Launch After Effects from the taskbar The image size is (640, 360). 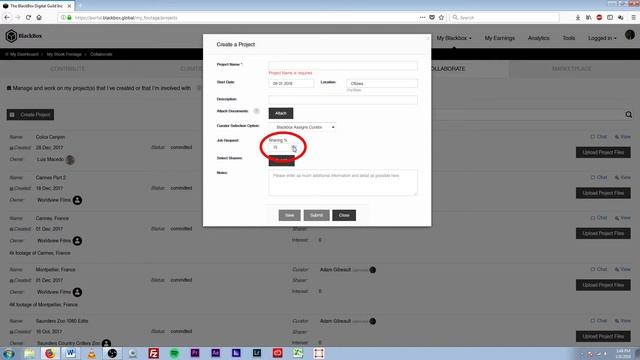coord(216,353)
